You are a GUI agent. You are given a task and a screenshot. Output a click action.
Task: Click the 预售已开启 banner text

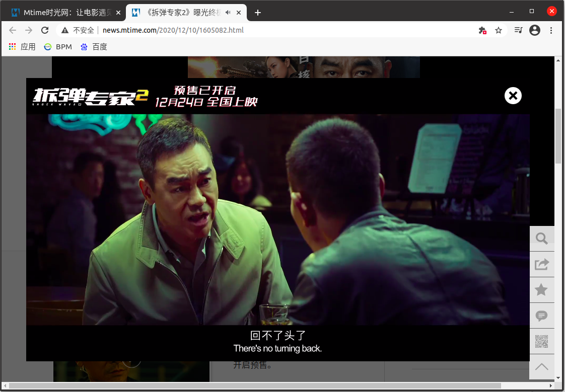[204, 90]
